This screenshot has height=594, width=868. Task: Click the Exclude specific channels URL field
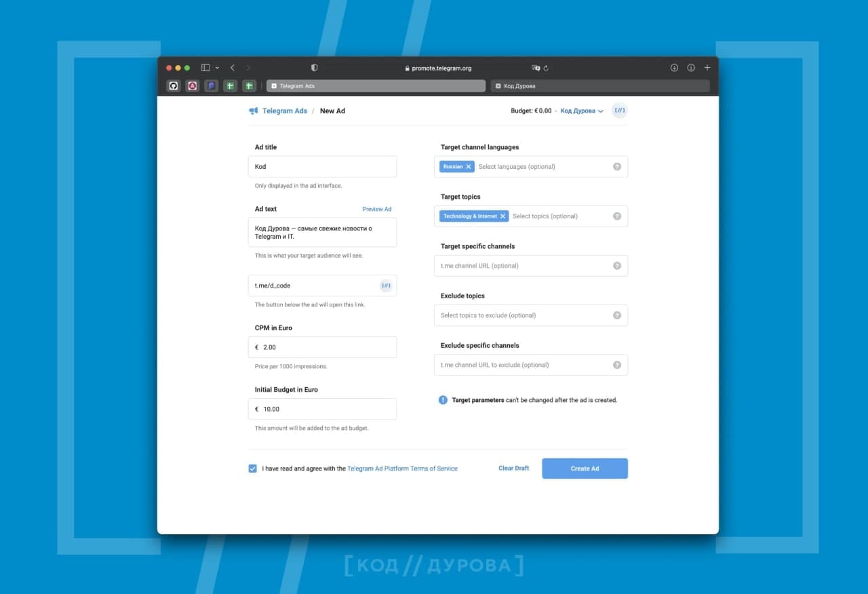531,365
